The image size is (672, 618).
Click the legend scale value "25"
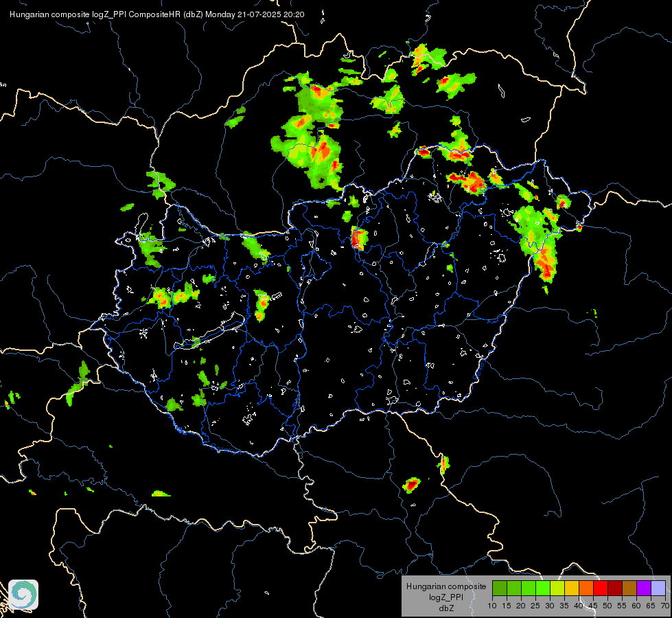click(x=535, y=606)
